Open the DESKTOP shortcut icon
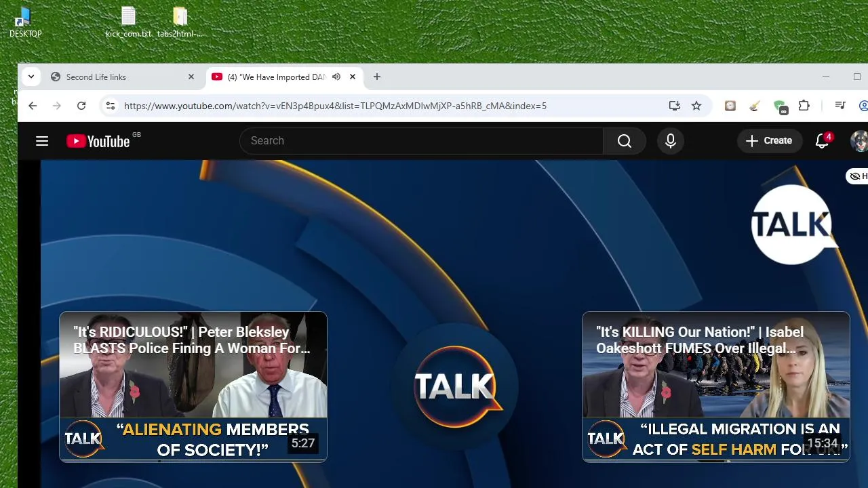 pos(25,22)
